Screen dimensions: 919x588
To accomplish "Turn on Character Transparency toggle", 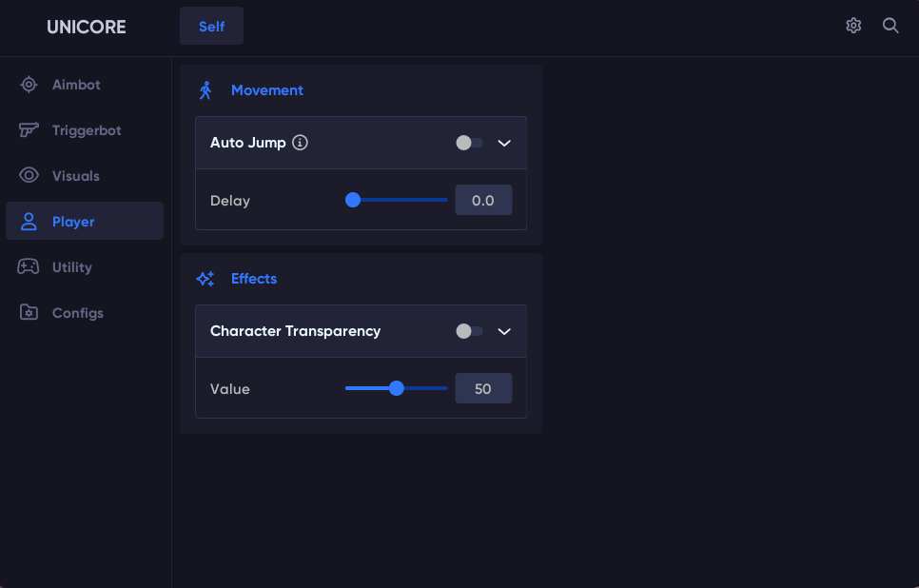I will coord(469,331).
